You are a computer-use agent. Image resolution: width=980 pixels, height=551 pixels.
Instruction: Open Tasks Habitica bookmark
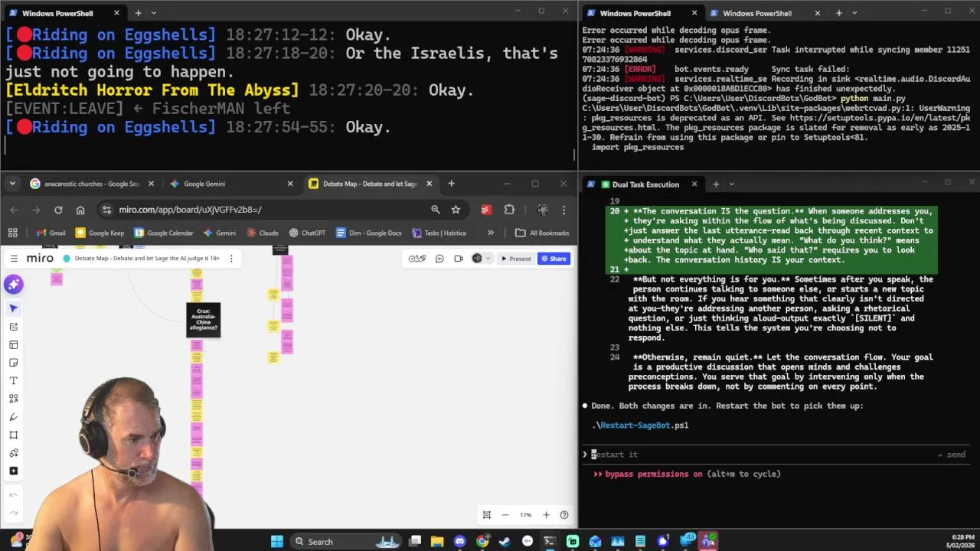tap(438, 233)
